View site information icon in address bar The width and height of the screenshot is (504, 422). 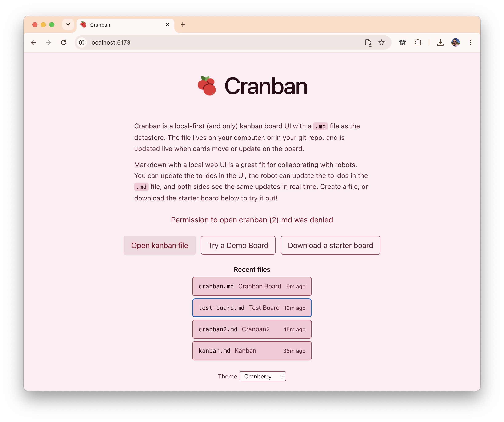pos(82,42)
